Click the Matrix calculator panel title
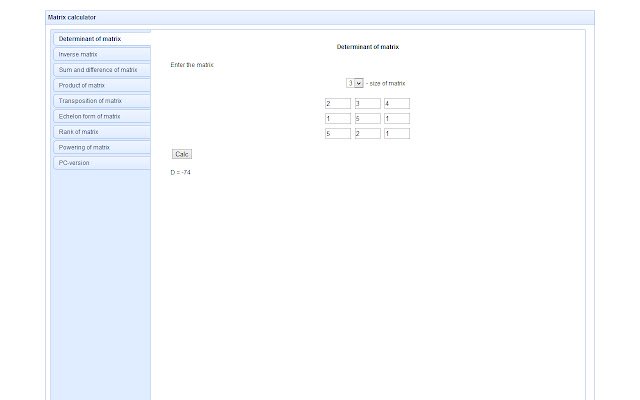640x400 pixels. [72, 18]
